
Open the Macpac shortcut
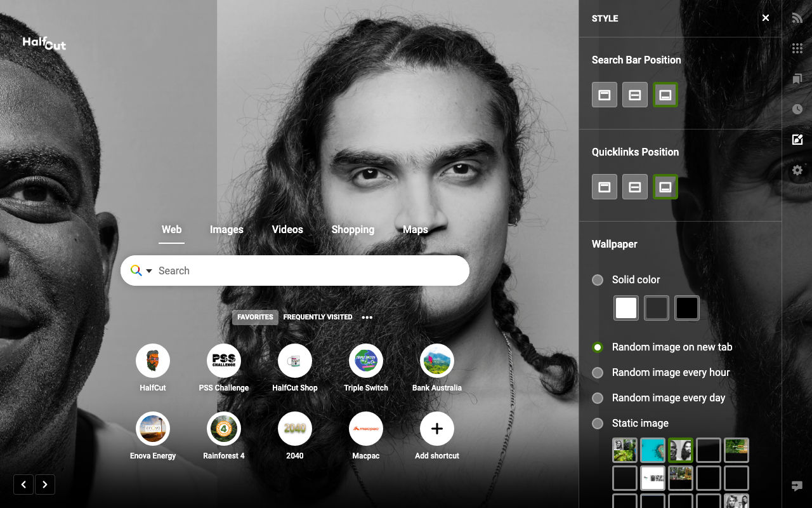pyautogui.click(x=366, y=429)
